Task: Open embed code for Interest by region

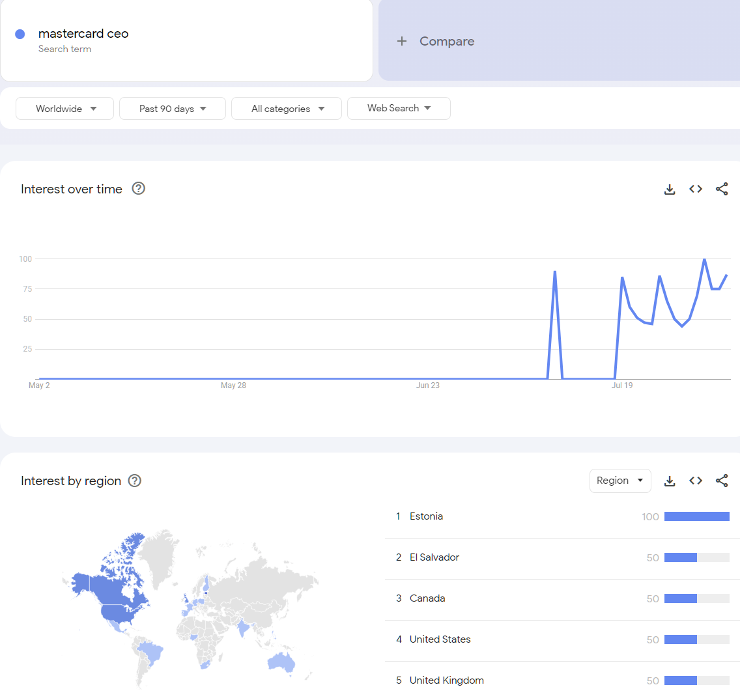Action: point(696,481)
